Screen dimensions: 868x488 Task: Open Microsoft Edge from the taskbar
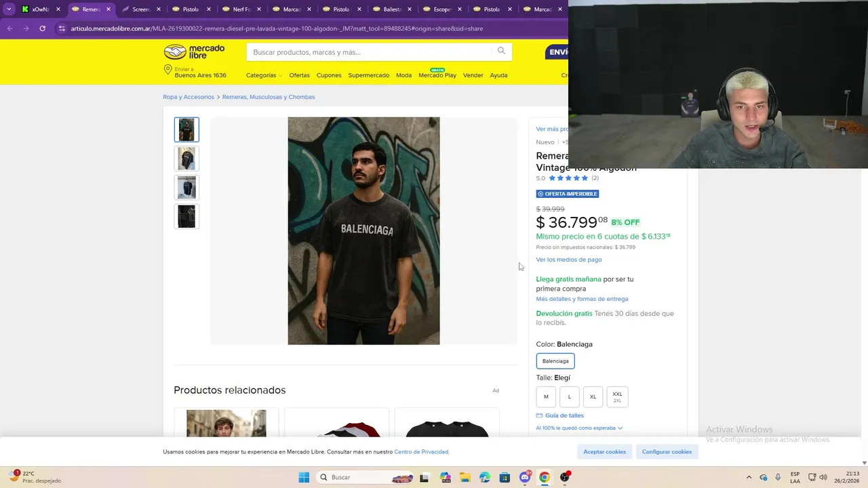pos(485,477)
